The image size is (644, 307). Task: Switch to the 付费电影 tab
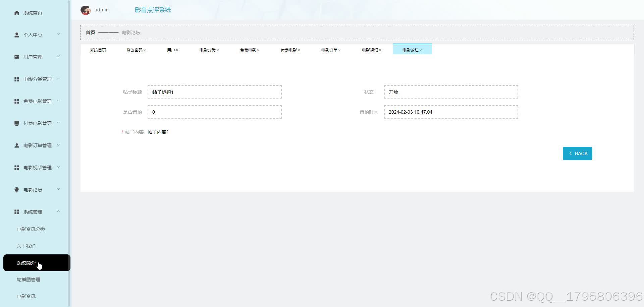pyautogui.click(x=288, y=50)
